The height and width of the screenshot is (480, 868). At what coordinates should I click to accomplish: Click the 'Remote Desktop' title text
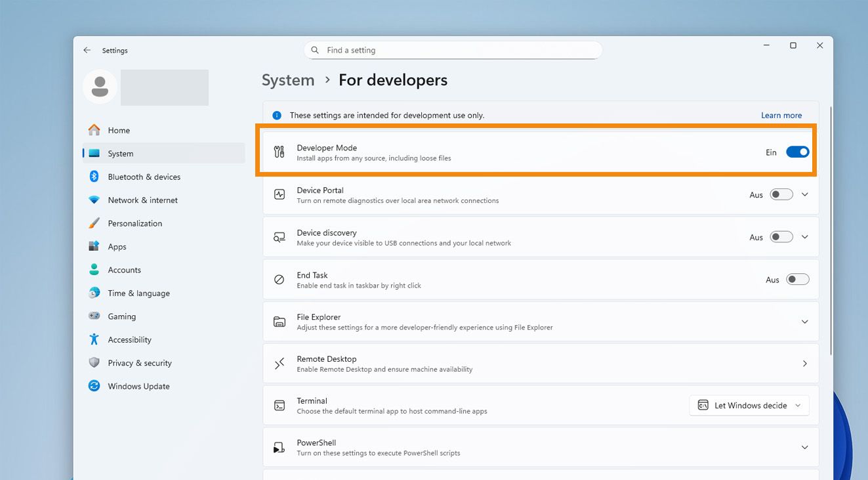[327, 359]
